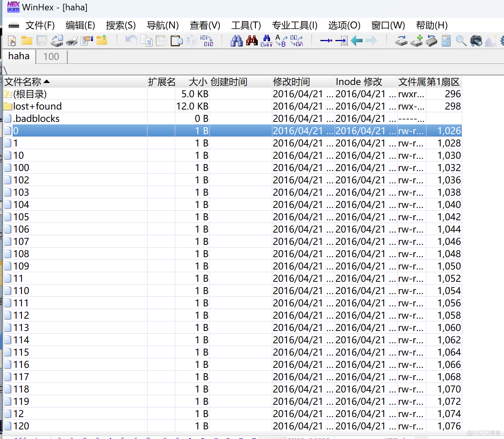Click the Calculator icon
Viewport: 504px width, 439px height.
pyautogui.click(x=446, y=41)
